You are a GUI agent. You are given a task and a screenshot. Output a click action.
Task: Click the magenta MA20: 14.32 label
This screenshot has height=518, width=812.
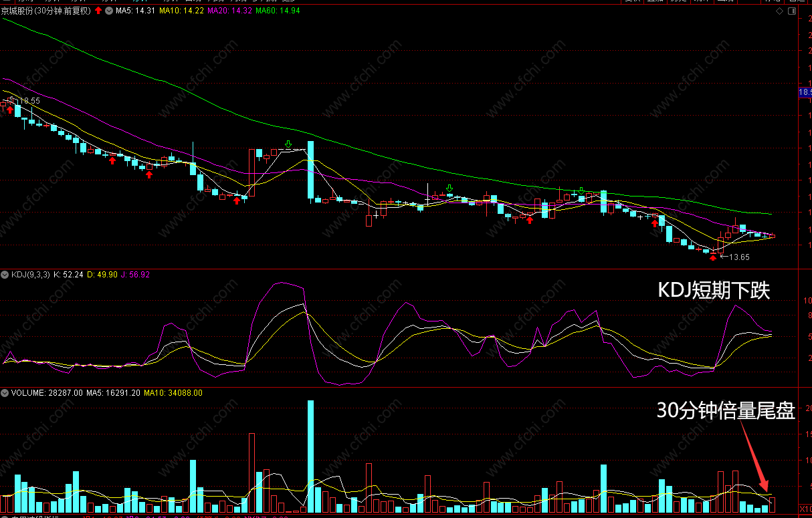[230, 11]
